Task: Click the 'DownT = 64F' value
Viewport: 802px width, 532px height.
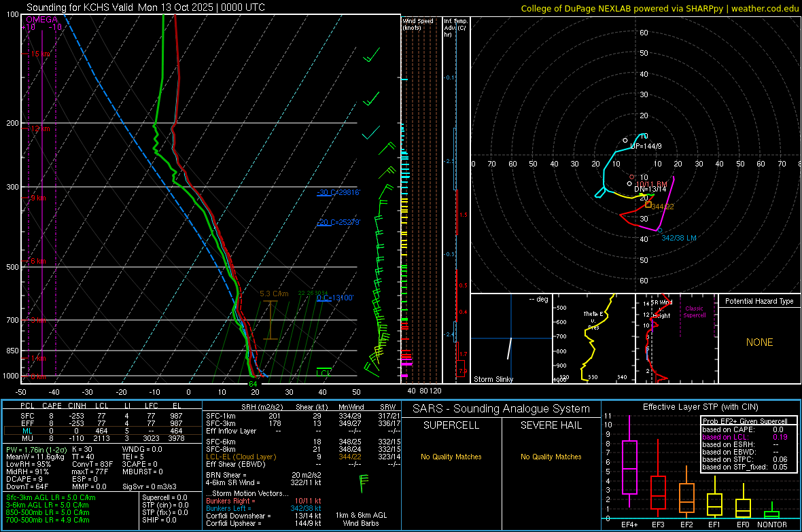Action: tap(28, 486)
